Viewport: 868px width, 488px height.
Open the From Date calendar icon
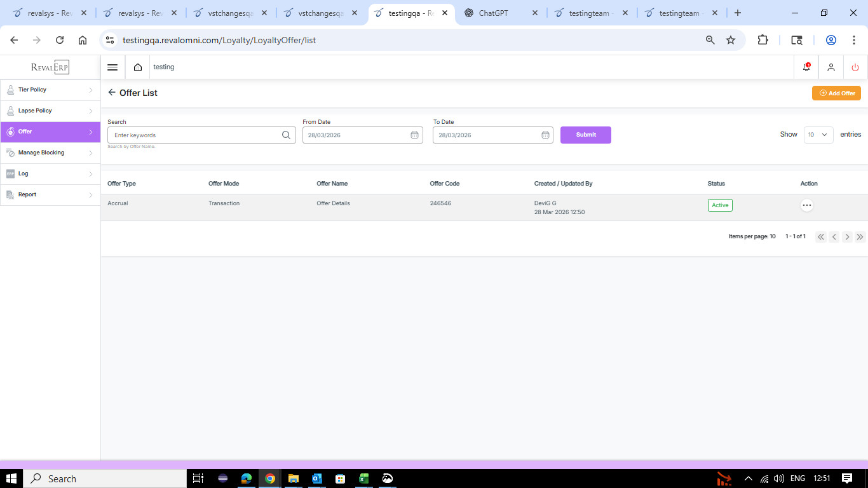pos(414,135)
